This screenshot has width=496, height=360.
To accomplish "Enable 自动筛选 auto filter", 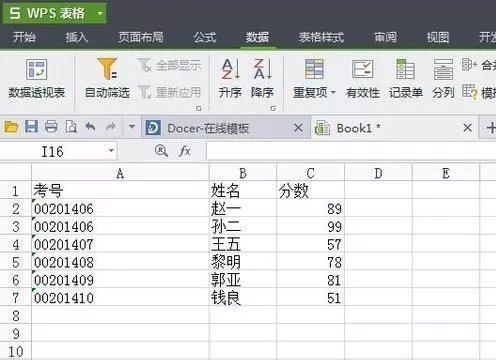I will (107, 79).
